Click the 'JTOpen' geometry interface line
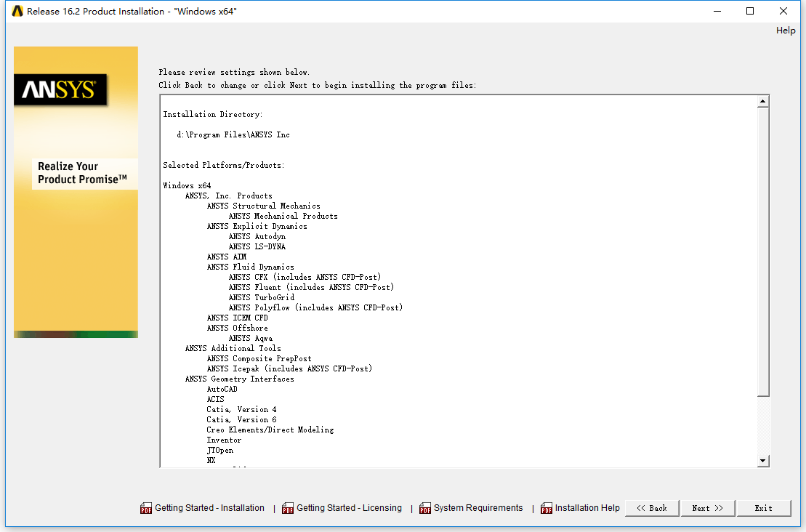 click(x=220, y=451)
